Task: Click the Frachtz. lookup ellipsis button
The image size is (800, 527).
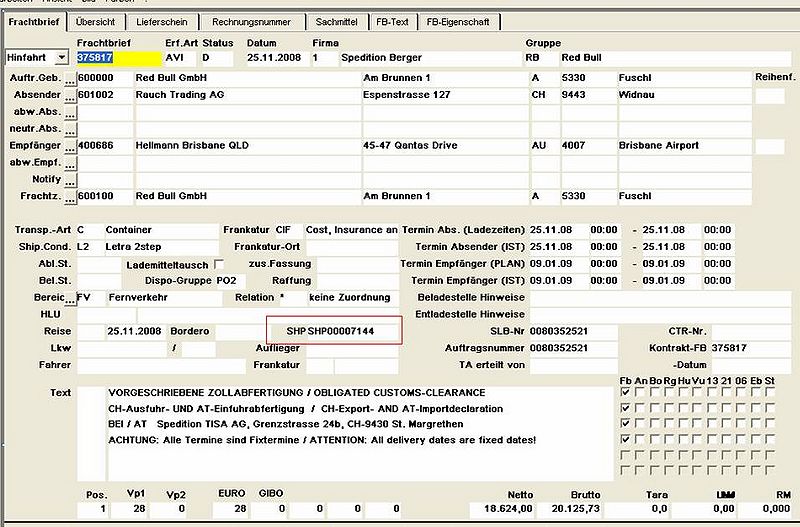Action: coord(70,198)
